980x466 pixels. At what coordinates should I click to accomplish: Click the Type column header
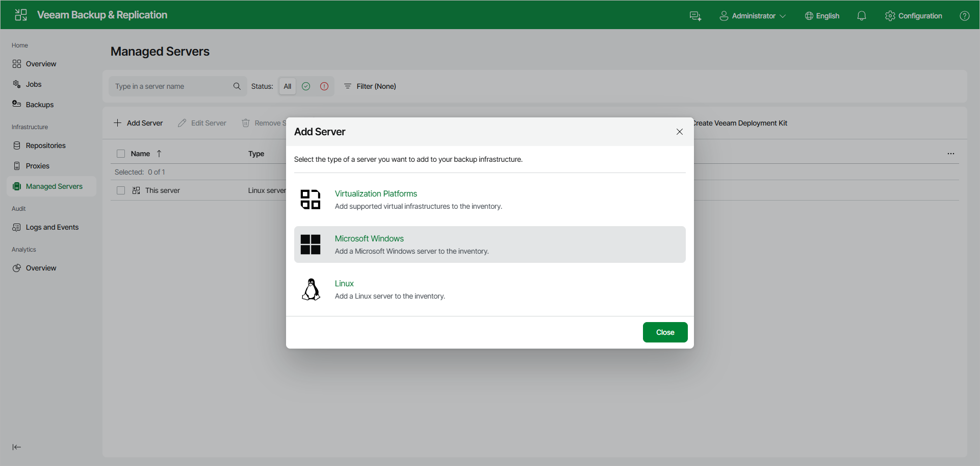click(256, 154)
